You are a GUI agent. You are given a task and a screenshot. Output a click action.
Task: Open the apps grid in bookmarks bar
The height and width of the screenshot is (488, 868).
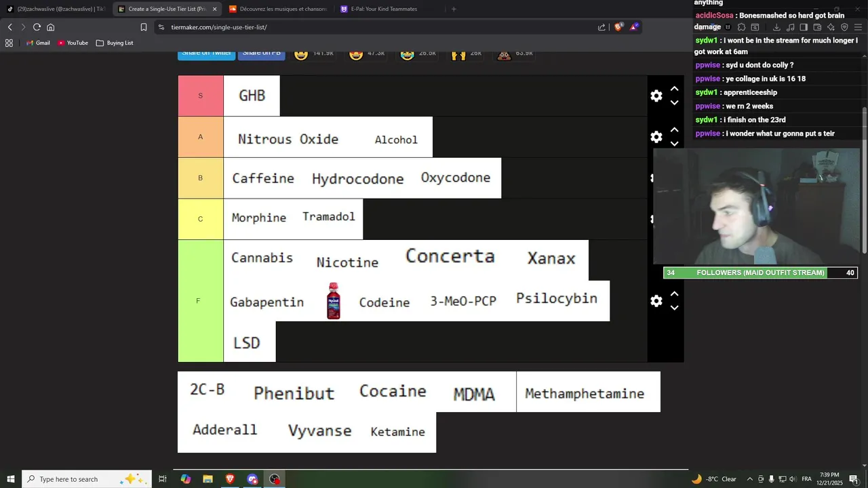pos(9,43)
